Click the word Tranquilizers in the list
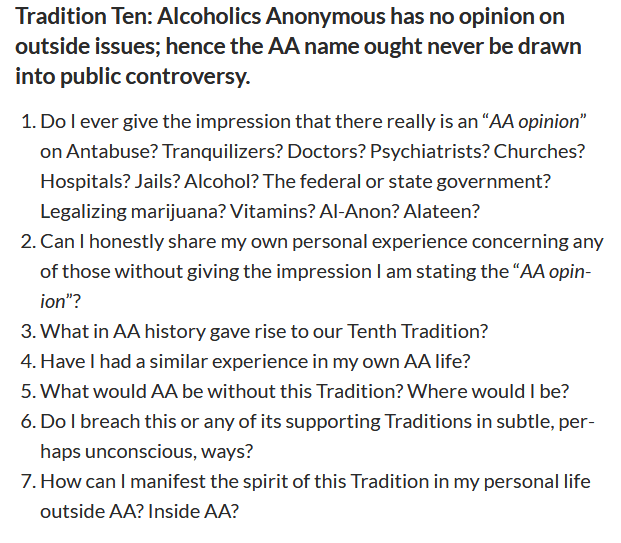 coord(223,151)
